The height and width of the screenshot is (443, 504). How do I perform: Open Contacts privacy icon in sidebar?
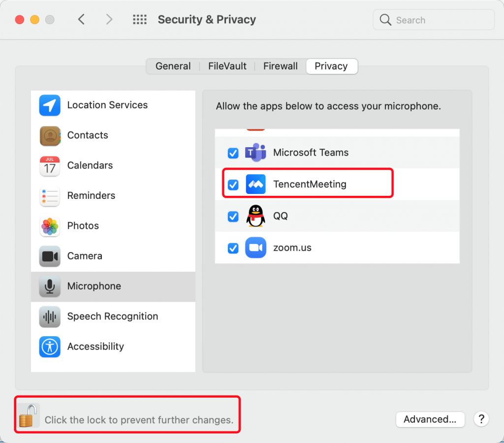click(x=50, y=135)
